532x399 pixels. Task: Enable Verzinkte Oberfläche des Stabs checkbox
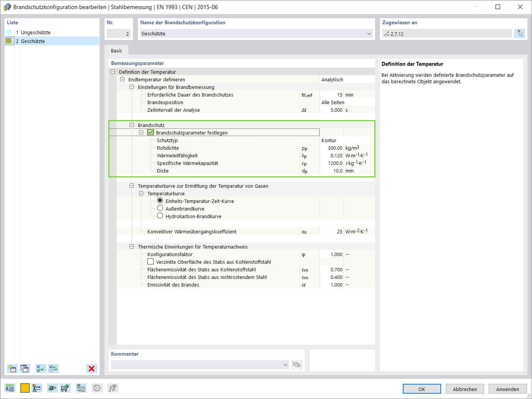(x=150, y=262)
